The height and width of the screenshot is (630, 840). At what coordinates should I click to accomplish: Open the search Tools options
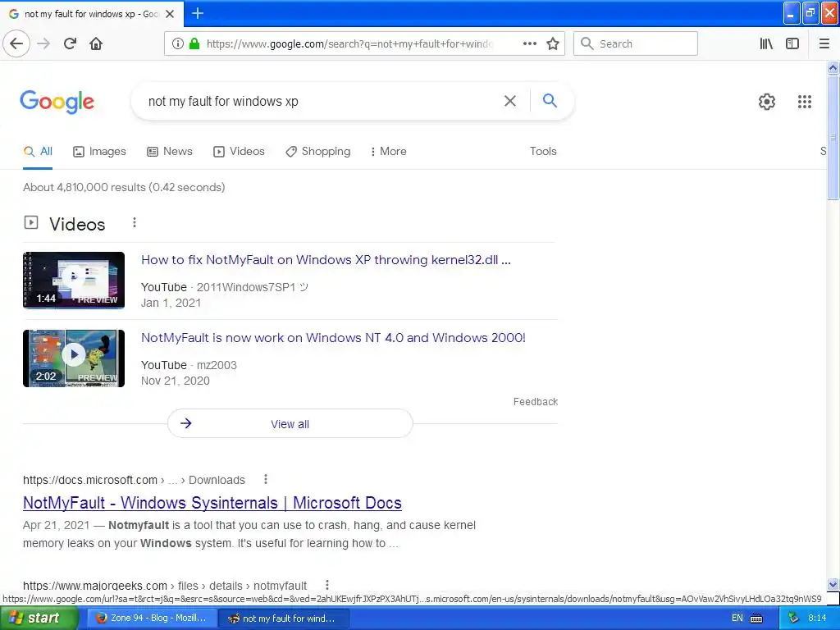pyautogui.click(x=543, y=152)
